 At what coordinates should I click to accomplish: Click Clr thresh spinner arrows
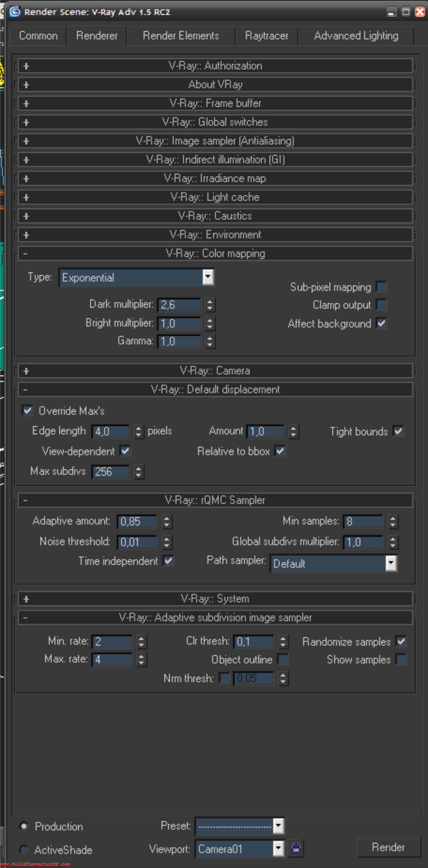pyautogui.click(x=283, y=642)
